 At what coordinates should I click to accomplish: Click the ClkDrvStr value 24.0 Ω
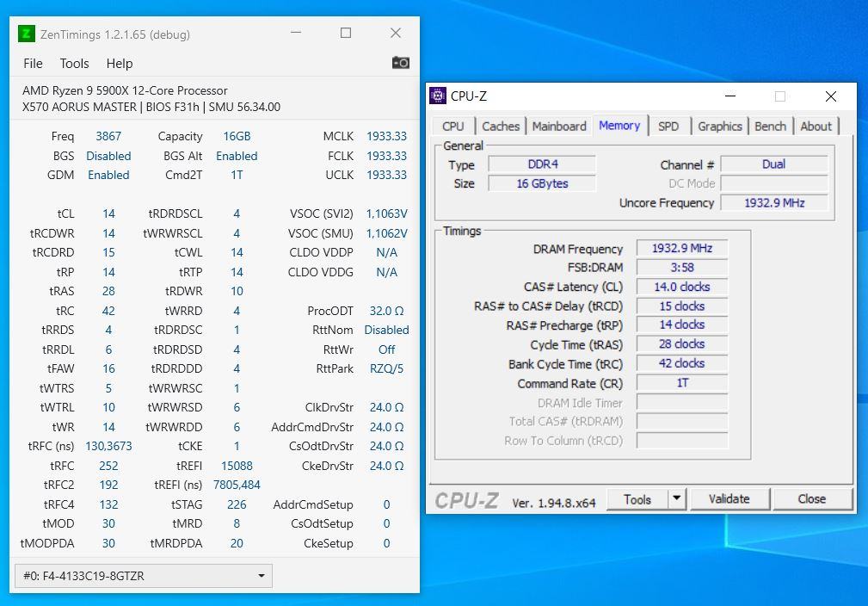pos(386,408)
